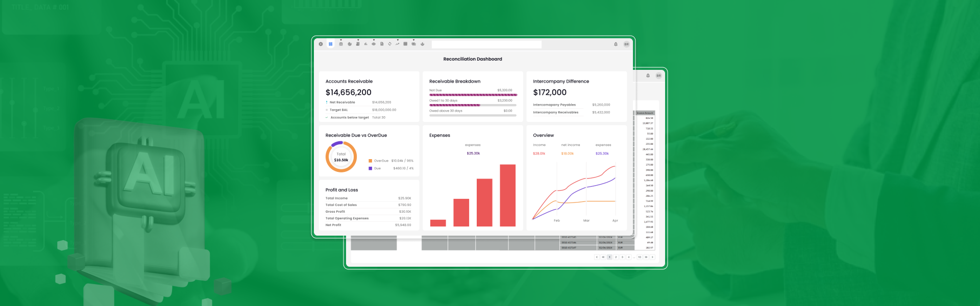Select page 10 in pagination
The image size is (980, 306).
point(640,257)
